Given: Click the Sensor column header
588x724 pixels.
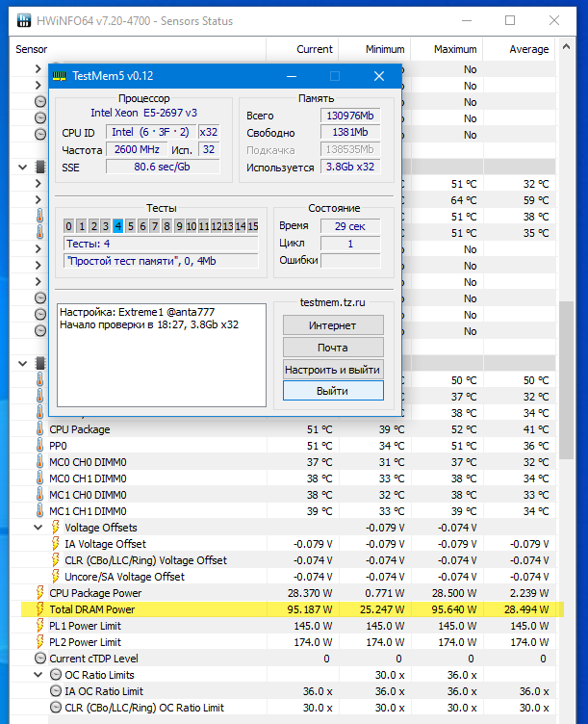Looking at the screenshot, I should pyautogui.click(x=138, y=49).
